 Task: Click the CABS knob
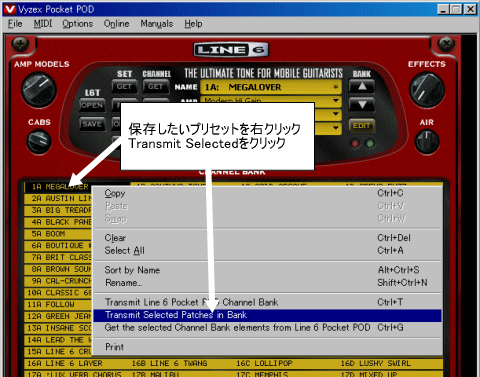[39, 142]
